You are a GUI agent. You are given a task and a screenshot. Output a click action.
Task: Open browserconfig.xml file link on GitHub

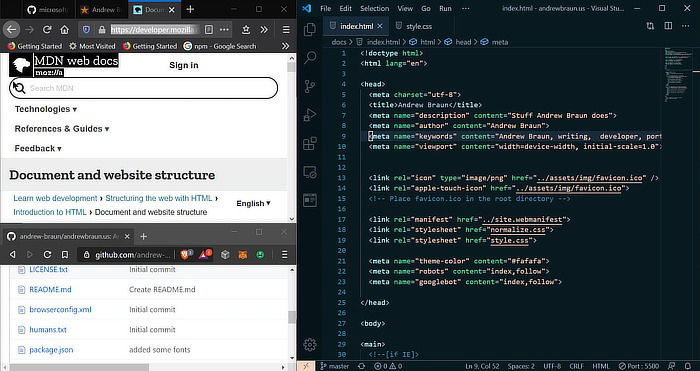[x=60, y=309]
